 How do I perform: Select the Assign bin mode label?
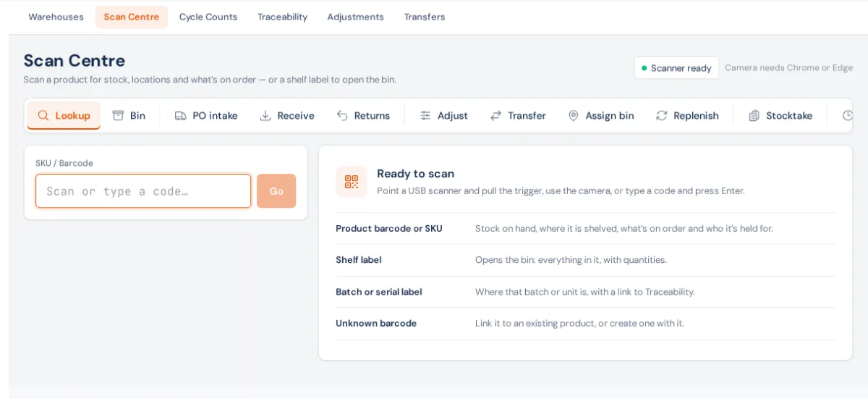[610, 116]
